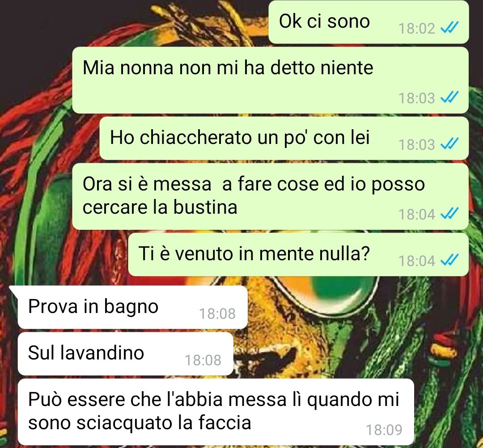Tap the 18:09 timestamp on the last message
Image resolution: width=483 pixels, height=448 pixels.
384,430
